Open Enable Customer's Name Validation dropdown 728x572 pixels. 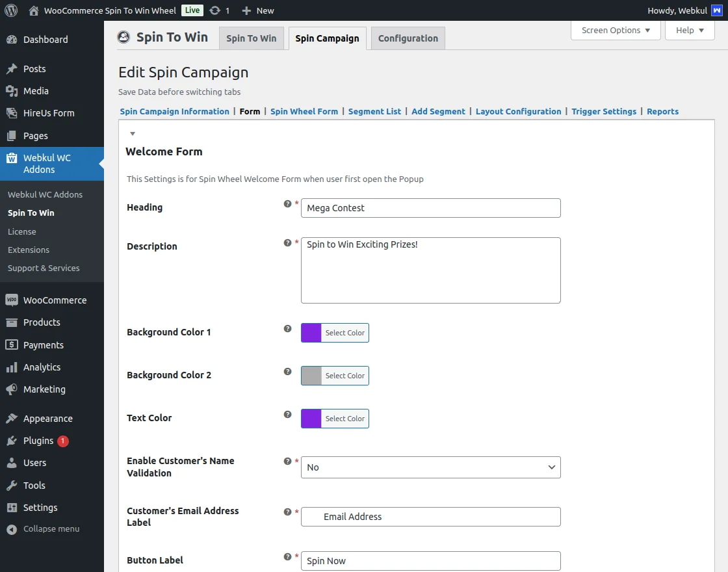click(x=430, y=467)
